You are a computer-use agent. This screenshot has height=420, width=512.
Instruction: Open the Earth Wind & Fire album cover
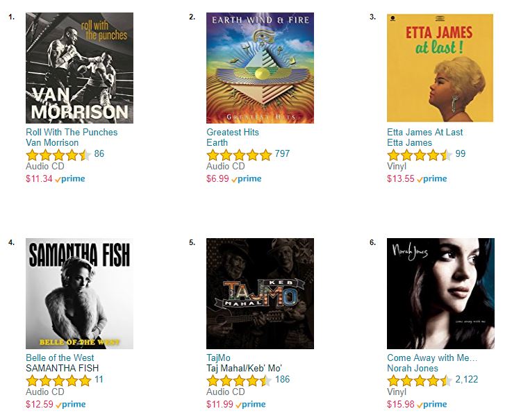point(261,68)
